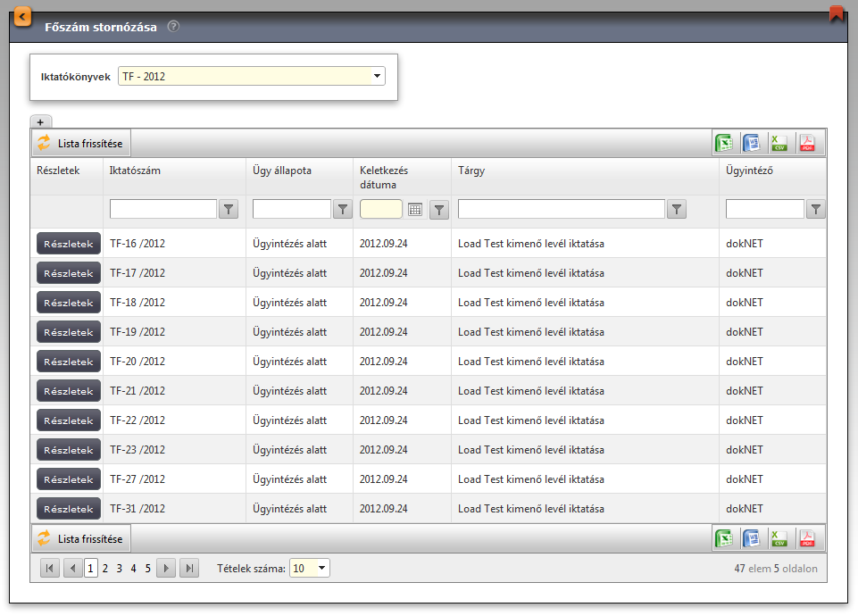Open the Iktatókönyvek dropdown showing TF - 2012
858x616 pixels.
pyautogui.click(x=252, y=76)
